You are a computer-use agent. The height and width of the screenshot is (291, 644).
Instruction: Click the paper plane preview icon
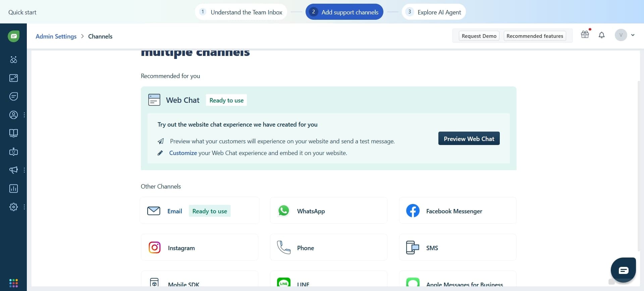[x=161, y=141]
